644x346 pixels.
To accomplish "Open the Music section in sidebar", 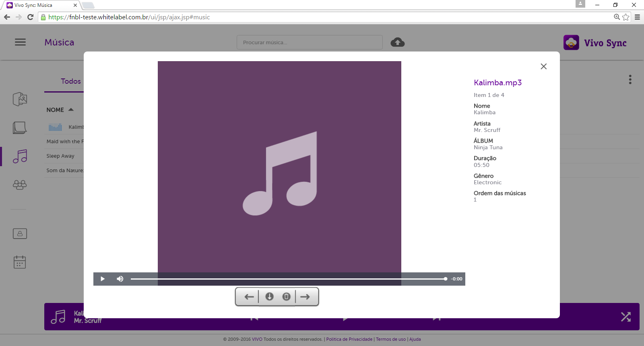I will pos(20,156).
